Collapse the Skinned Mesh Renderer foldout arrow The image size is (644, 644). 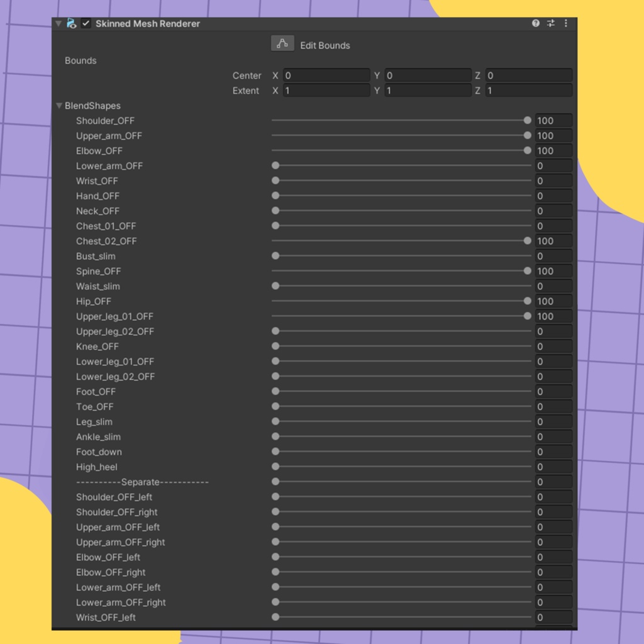click(x=58, y=23)
